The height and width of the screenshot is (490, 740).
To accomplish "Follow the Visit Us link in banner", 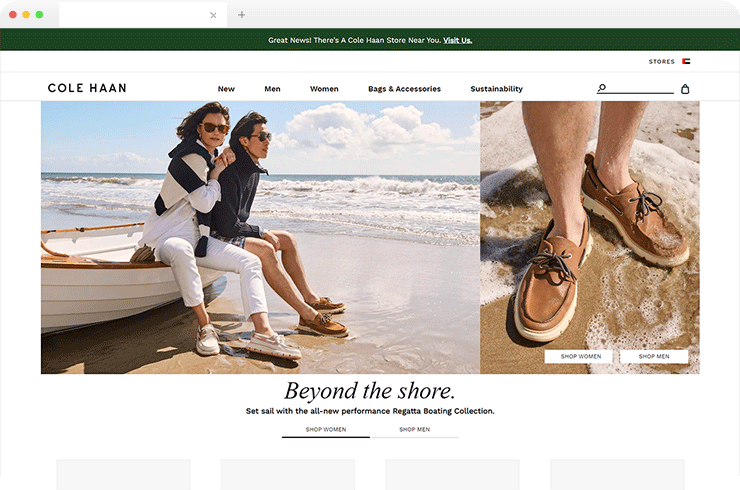I will [457, 40].
